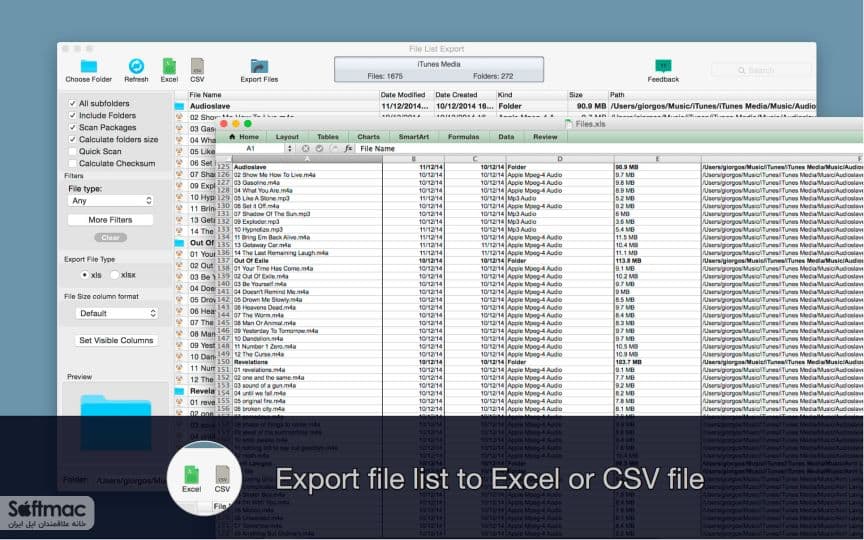The image size is (864, 540).
Task: Click the Search field in File List Export
Action: tap(761, 71)
